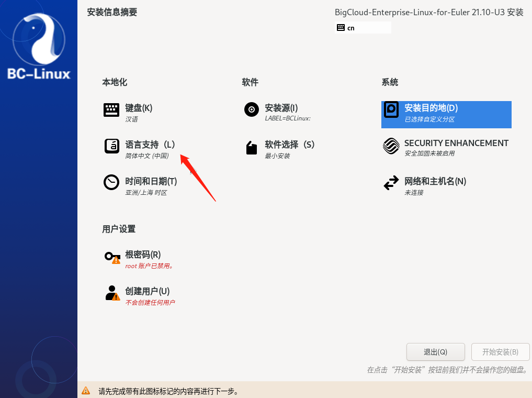
Task: Click the language support icon
Action: [x=111, y=146]
